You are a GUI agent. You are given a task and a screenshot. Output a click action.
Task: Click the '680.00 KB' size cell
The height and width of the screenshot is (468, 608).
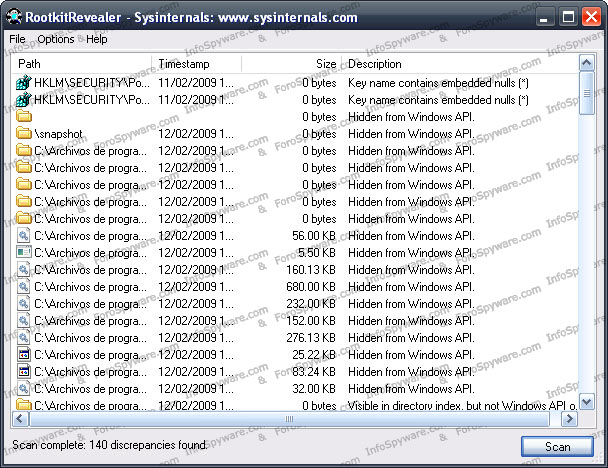click(x=311, y=287)
